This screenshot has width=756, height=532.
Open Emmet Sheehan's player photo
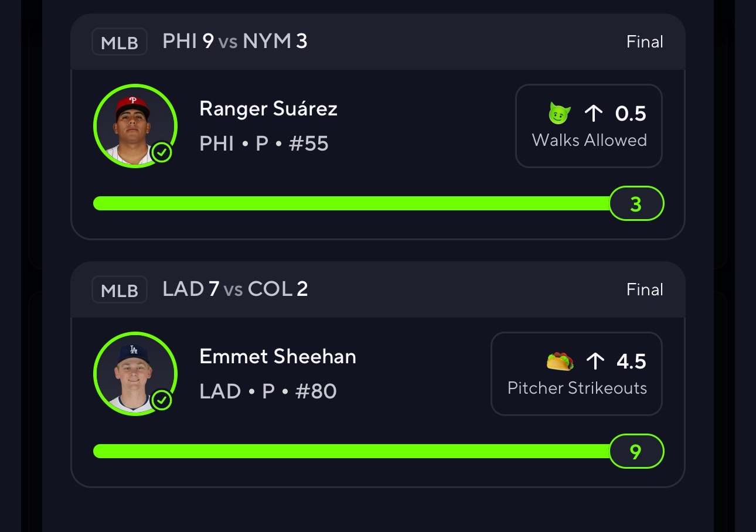coord(134,373)
